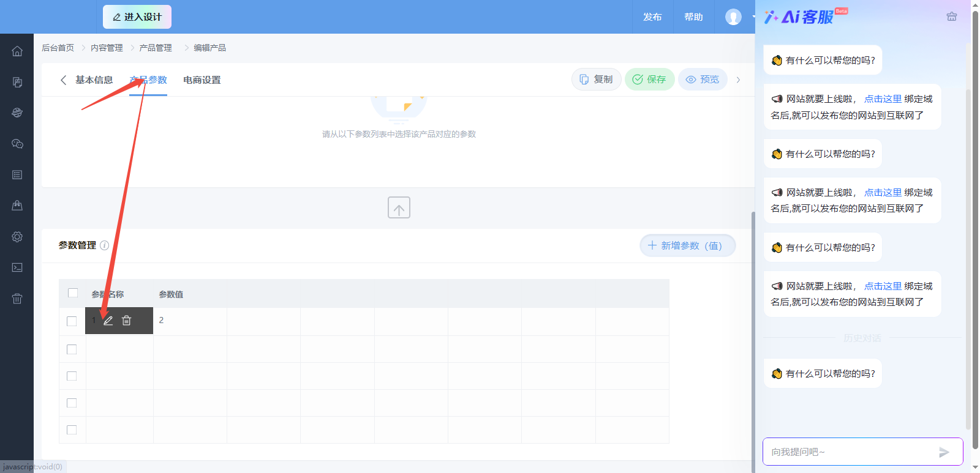Click the edit pencil icon on parameter 1
Screen dimensions: 980x473
click(x=108, y=321)
